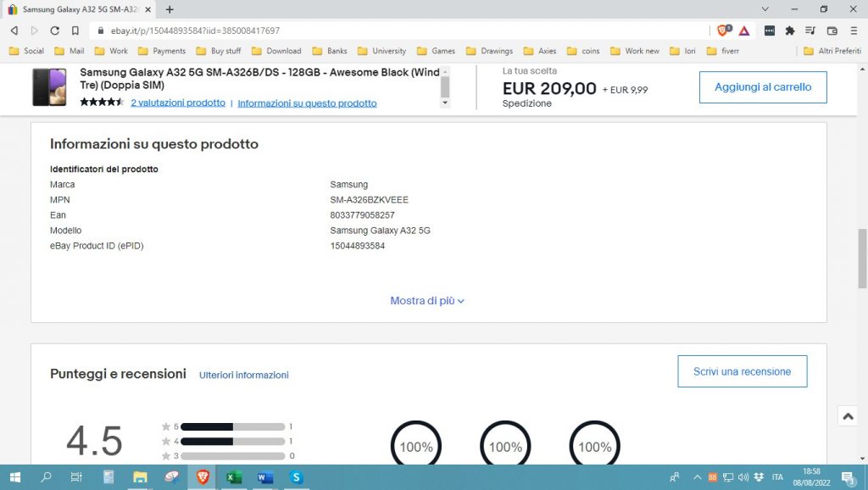868x490 pixels.
Task: Open the browser extensions puzzle icon
Action: coord(790,31)
